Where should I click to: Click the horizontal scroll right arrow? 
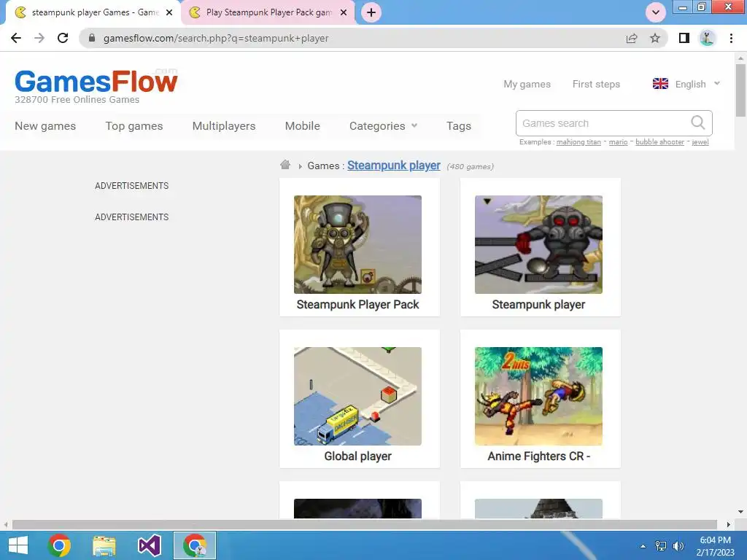pyautogui.click(x=729, y=524)
